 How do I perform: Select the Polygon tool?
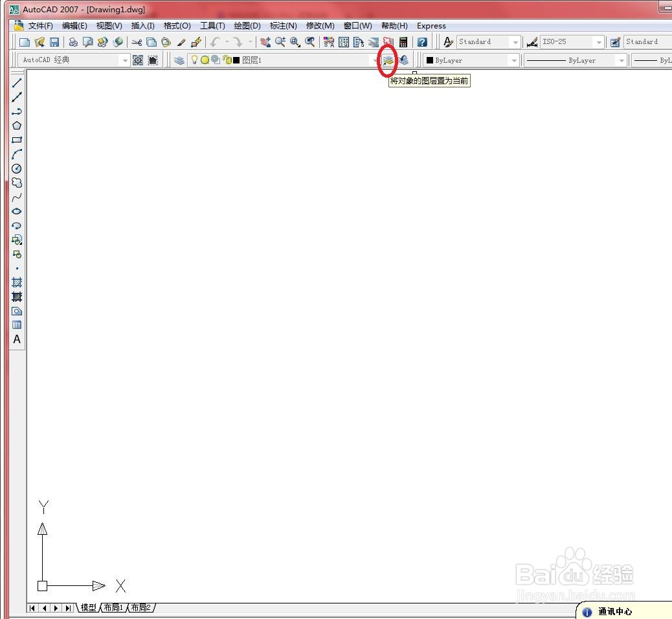pos(17,126)
